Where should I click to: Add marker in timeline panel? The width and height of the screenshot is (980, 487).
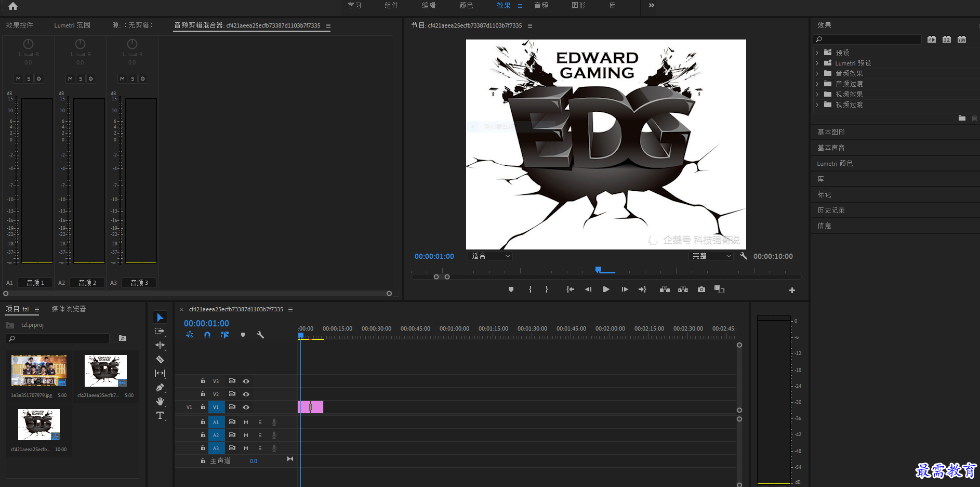(x=243, y=335)
